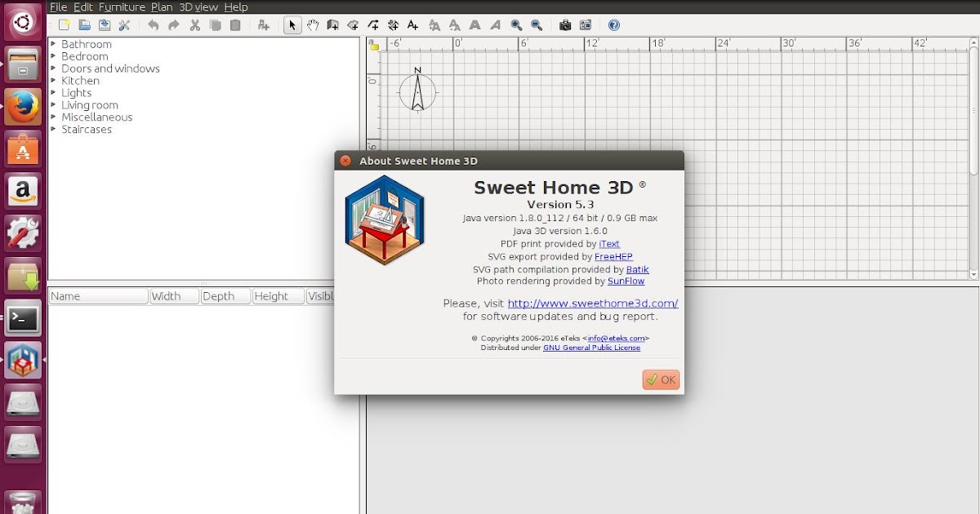Click the Zoom in magnifier

(516, 25)
